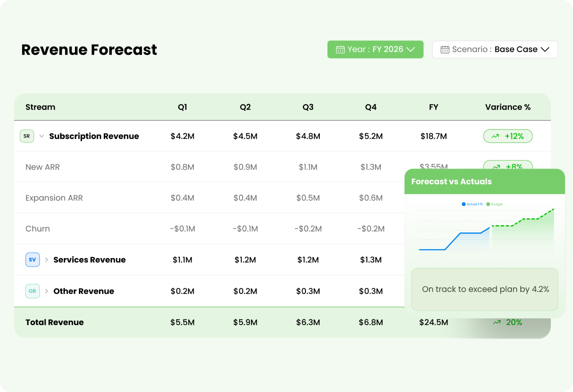The height and width of the screenshot is (392, 573).
Task: Click Expansion ARR Q4 value $0.6M
Action: click(371, 198)
